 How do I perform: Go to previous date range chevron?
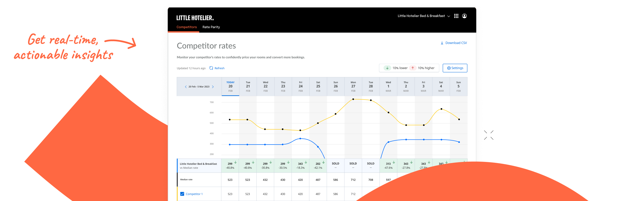tap(186, 87)
